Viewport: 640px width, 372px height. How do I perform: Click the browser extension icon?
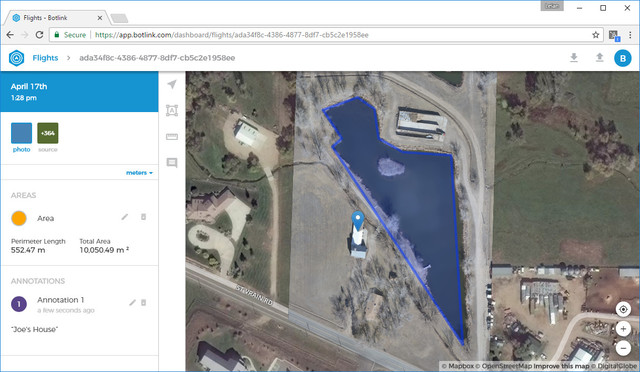coord(613,35)
